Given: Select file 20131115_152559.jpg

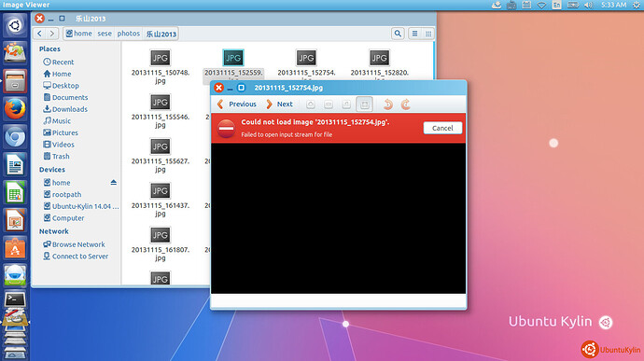Looking at the screenshot, I should point(233,65).
